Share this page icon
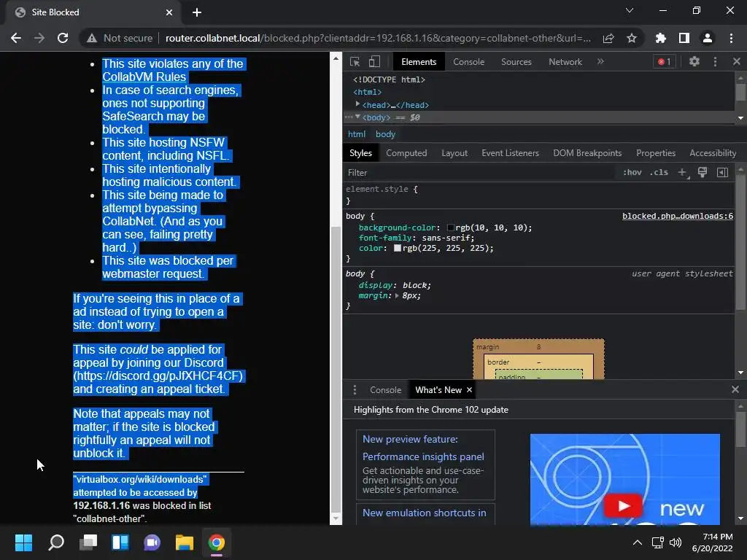The height and width of the screenshot is (560, 747). (x=608, y=38)
